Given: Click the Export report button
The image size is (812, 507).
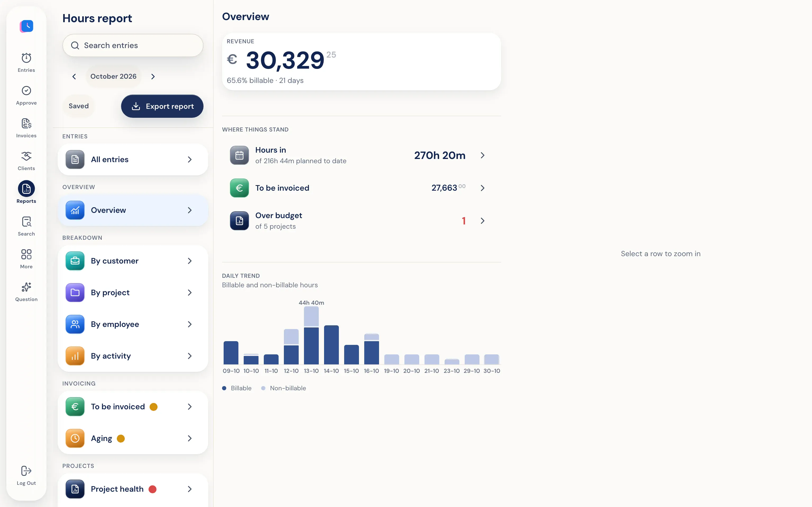Looking at the screenshot, I should 162,106.
